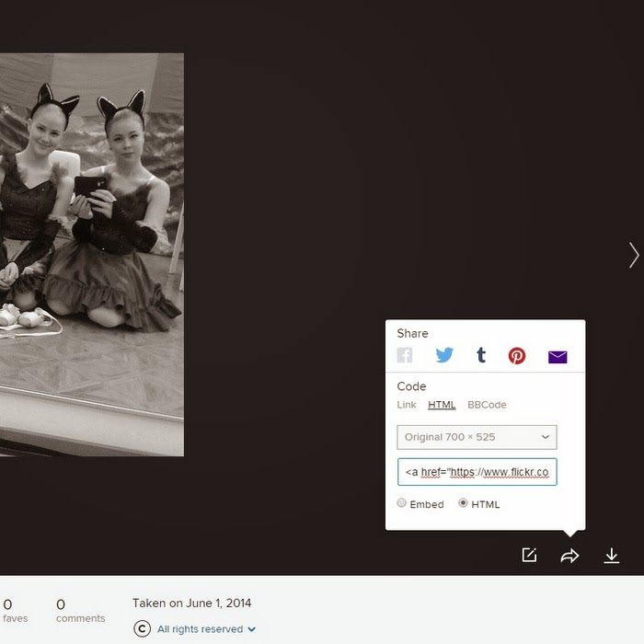The image size is (644, 644).
Task: Select the HTML radio button
Action: point(463,502)
